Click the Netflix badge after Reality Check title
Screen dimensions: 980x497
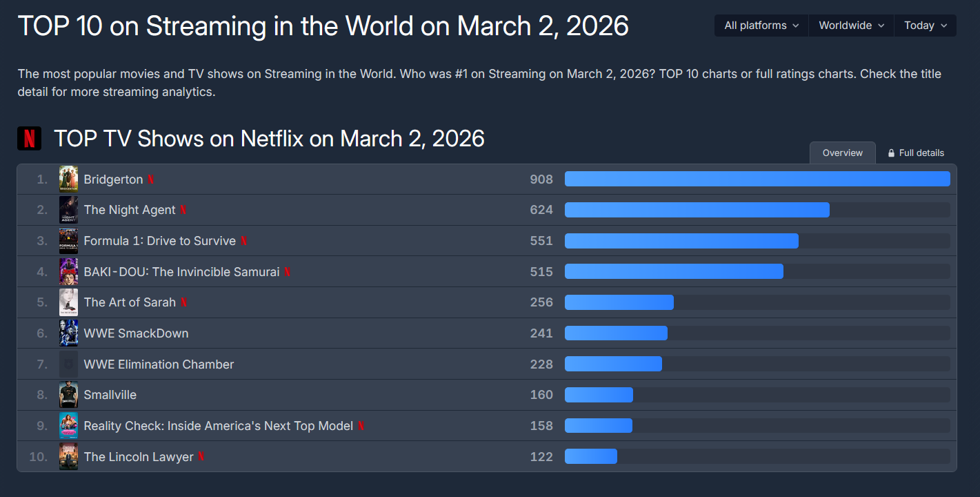tap(361, 426)
